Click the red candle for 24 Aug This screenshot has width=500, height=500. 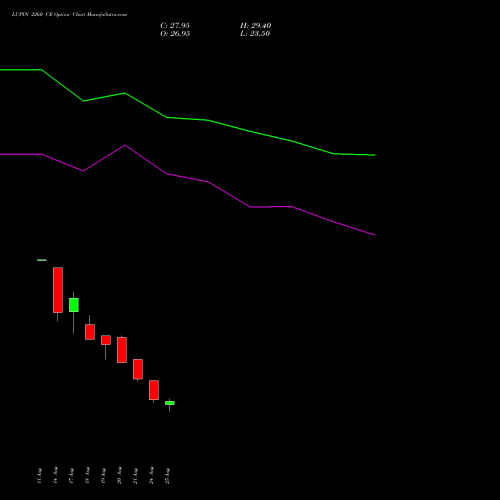tap(154, 390)
